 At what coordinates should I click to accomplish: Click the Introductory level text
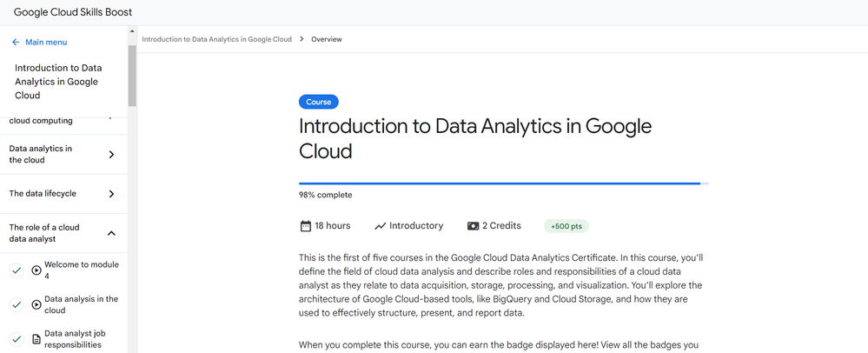pyautogui.click(x=416, y=226)
